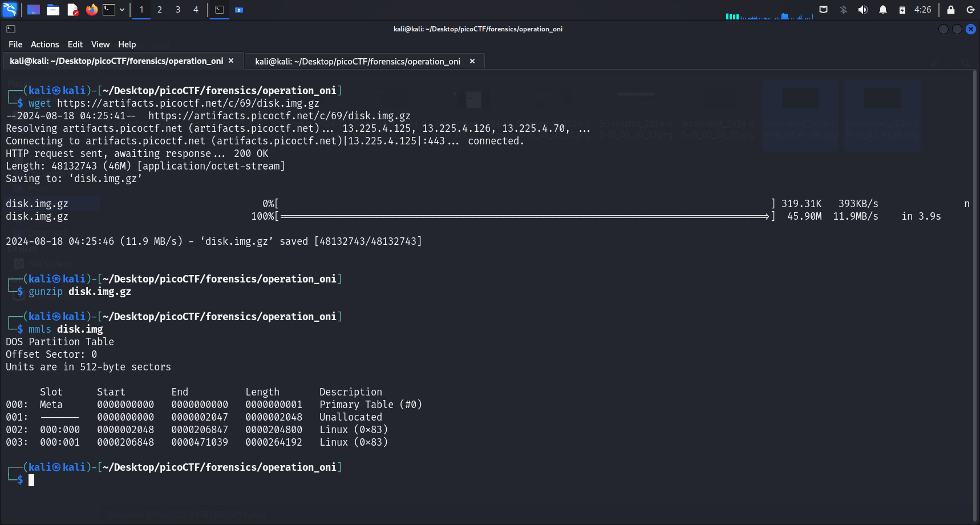Image resolution: width=980 pixels, height=525 pixels.
Task: Click the show desktop panel icon
Action: point(34,10)
